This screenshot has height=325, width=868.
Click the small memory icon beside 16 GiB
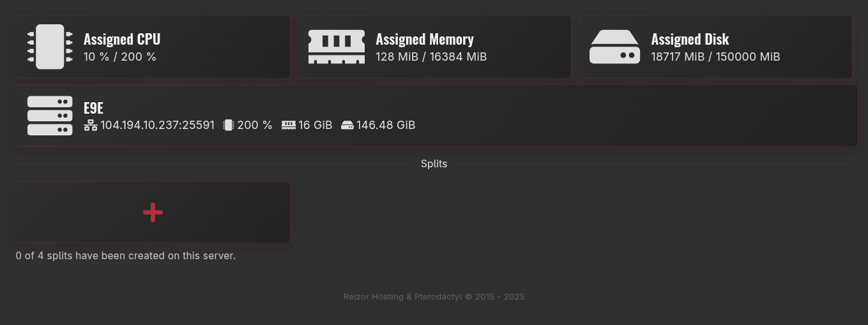(289, 125)
